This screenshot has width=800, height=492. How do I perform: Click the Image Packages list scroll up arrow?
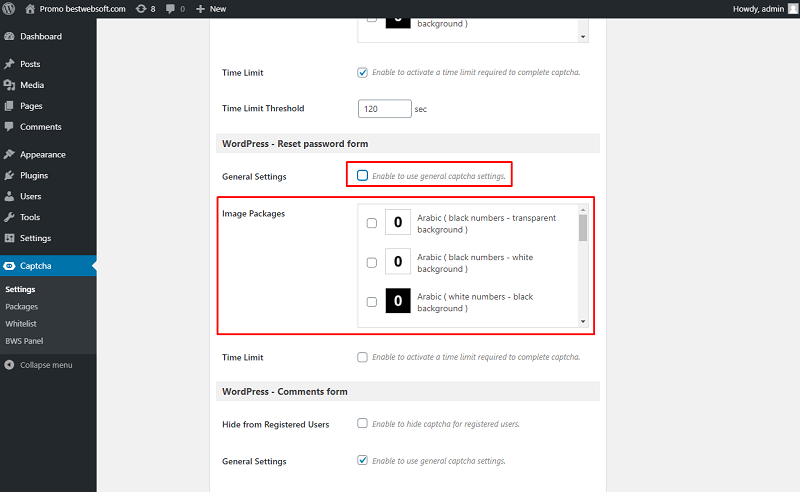click(583, 210)
